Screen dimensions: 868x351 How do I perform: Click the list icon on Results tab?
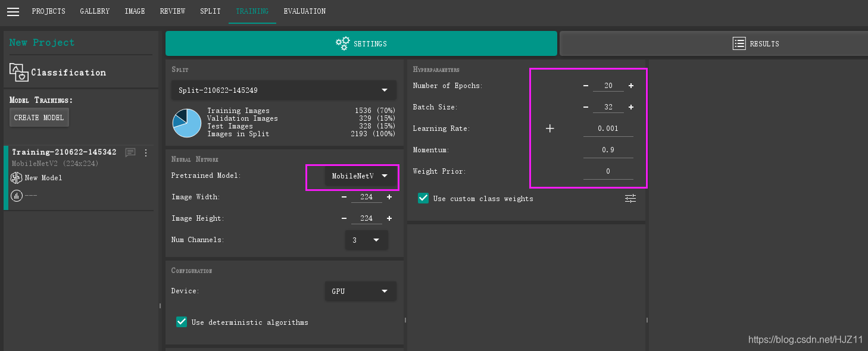tap(739, 43)
